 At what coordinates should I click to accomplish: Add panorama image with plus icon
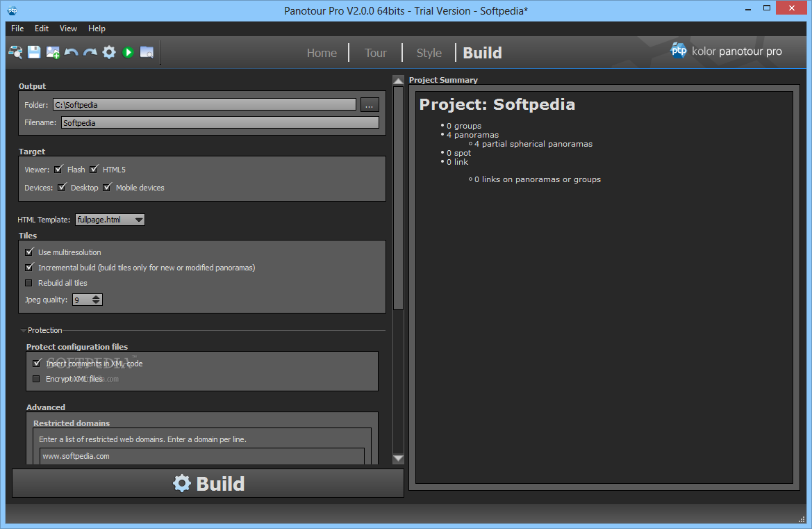(x=53, y=52)
